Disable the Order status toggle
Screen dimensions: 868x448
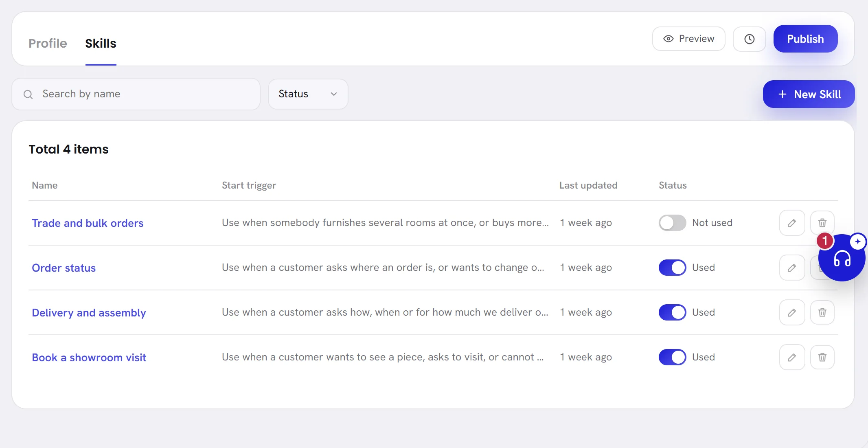tap(672, 268)
